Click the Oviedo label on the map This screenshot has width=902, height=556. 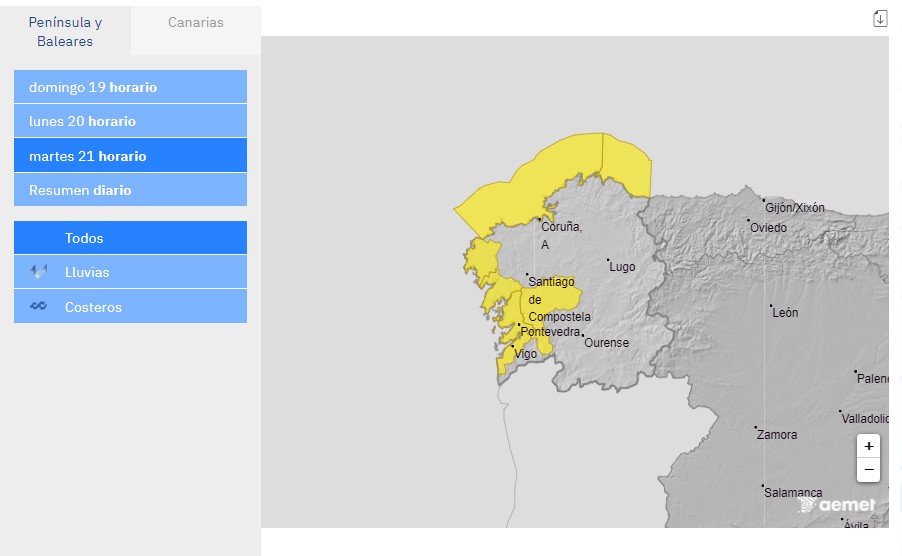768,228
